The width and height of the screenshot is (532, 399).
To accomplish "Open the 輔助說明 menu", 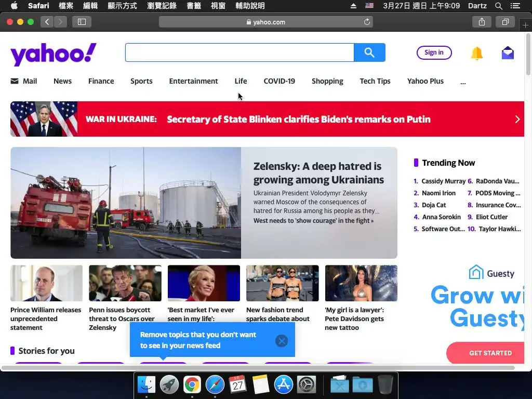I will pos(250,5).
